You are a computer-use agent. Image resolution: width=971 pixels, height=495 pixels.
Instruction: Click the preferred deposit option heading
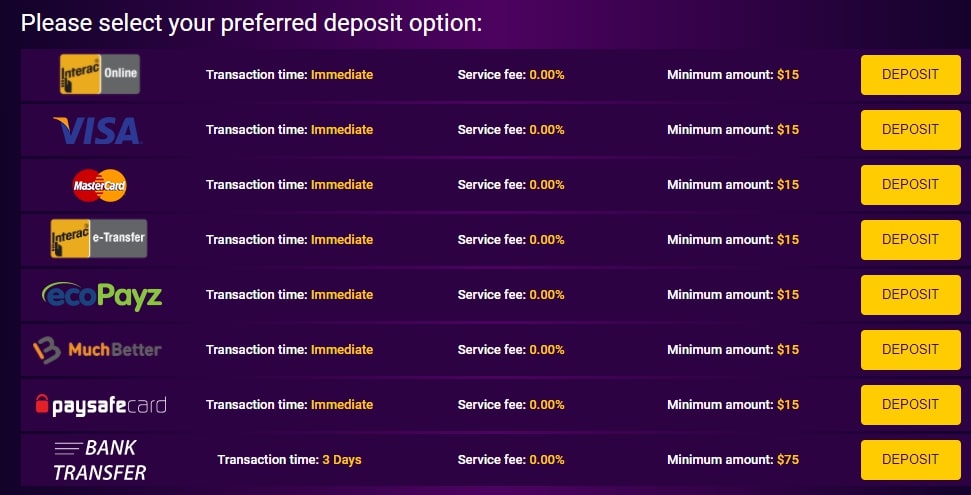[251, 22]
